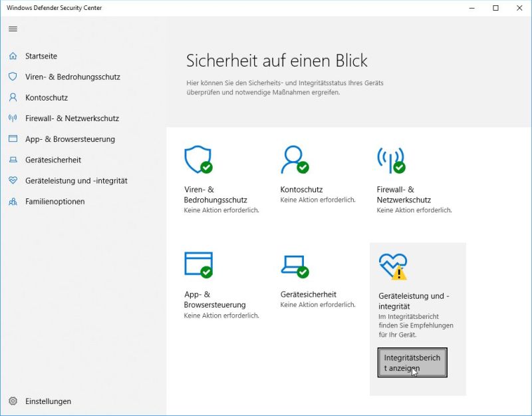Select Startseite in the sidebar

[x=41, y=56]
